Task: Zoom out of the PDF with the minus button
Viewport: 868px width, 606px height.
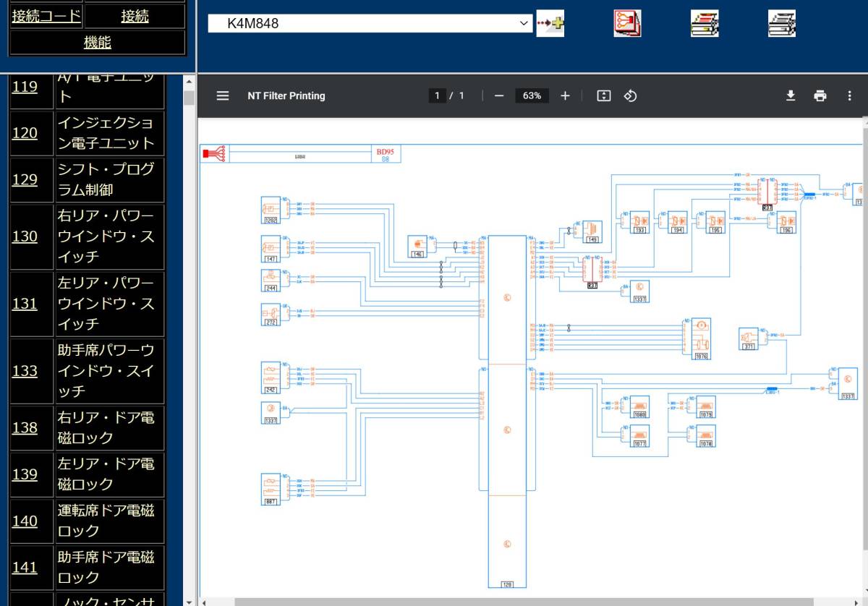Action: (498, 95)
